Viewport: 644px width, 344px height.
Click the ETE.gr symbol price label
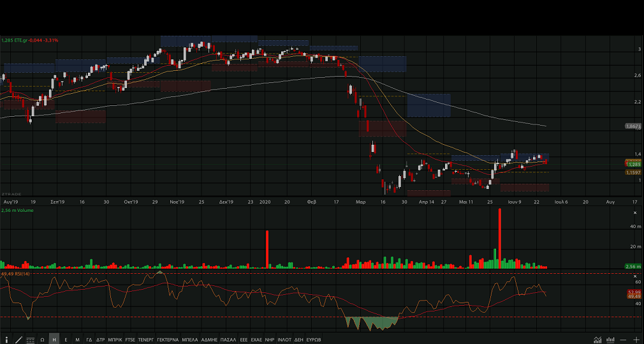[x=29, y=40]
